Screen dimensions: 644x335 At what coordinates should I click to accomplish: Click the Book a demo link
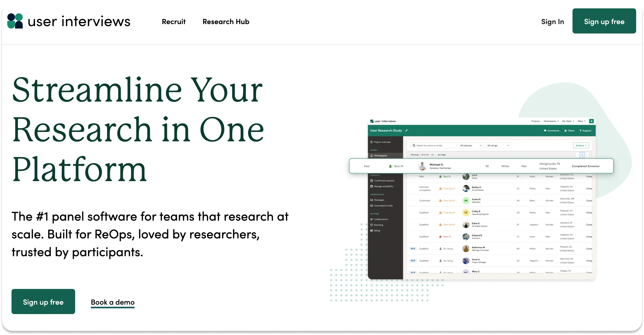tap(112, 302)
